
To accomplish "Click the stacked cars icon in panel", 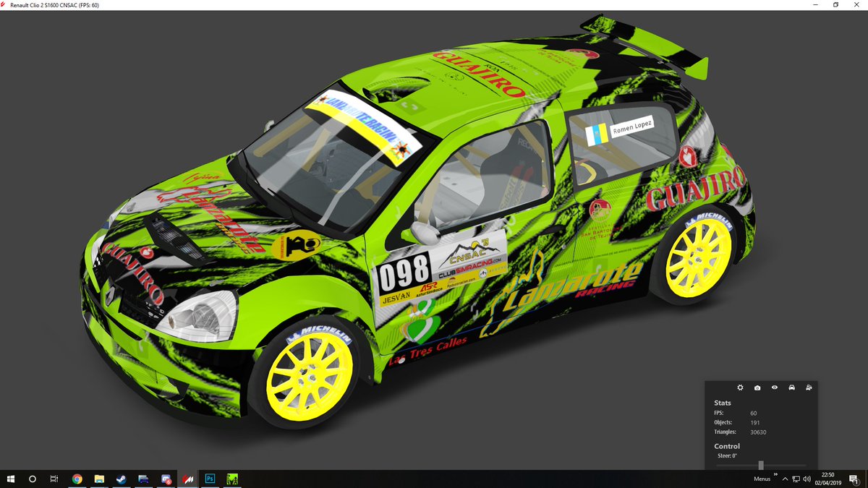I will [x=809, y=388].
